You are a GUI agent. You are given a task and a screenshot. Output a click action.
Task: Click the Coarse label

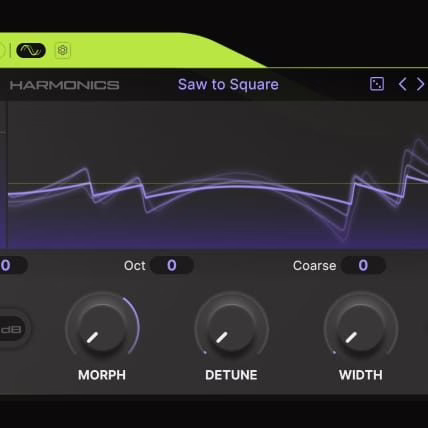pos(315,266)
